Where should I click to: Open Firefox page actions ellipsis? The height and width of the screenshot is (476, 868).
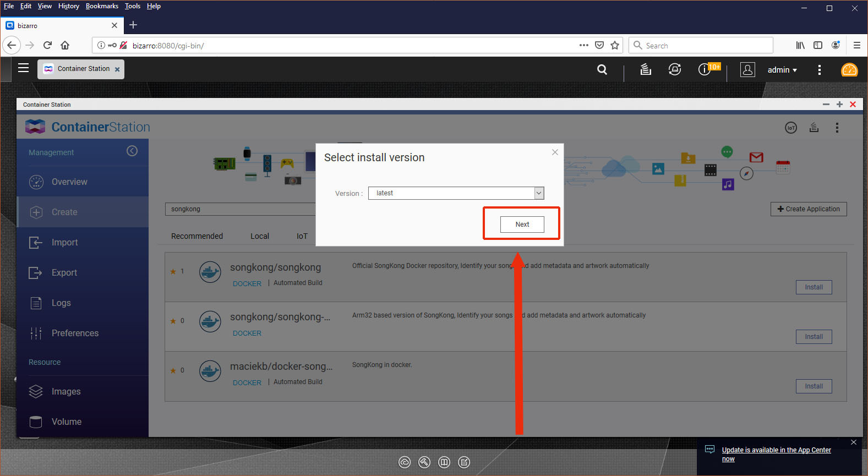click(x=584, y=45)
